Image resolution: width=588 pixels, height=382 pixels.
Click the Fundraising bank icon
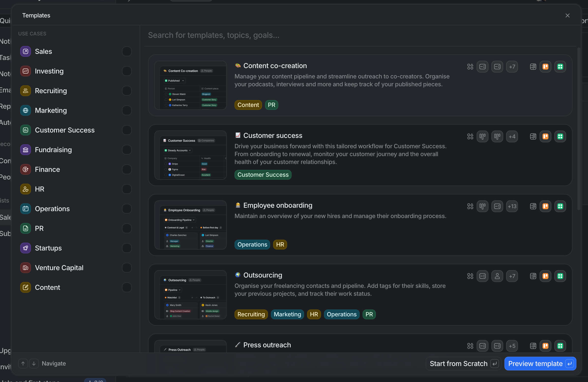[26, 150]
